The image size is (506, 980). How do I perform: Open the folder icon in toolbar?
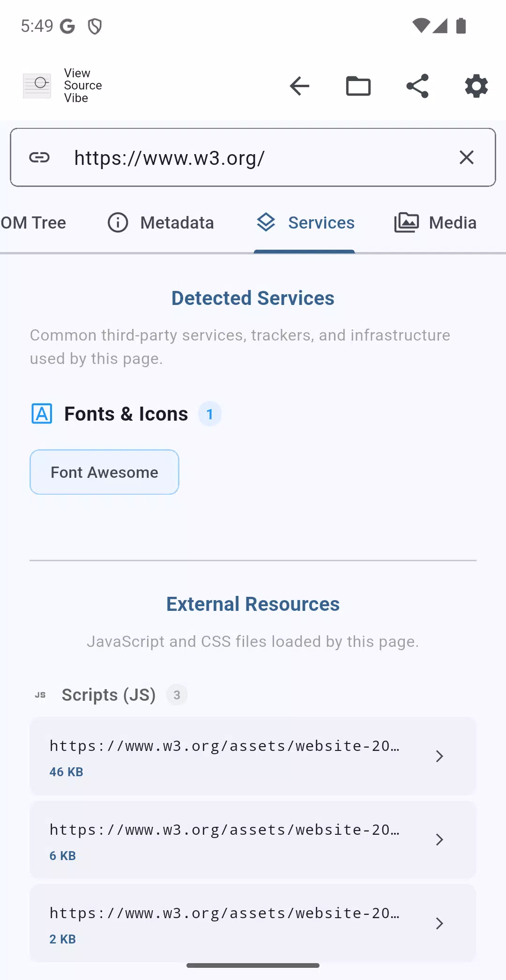(358, 86)
